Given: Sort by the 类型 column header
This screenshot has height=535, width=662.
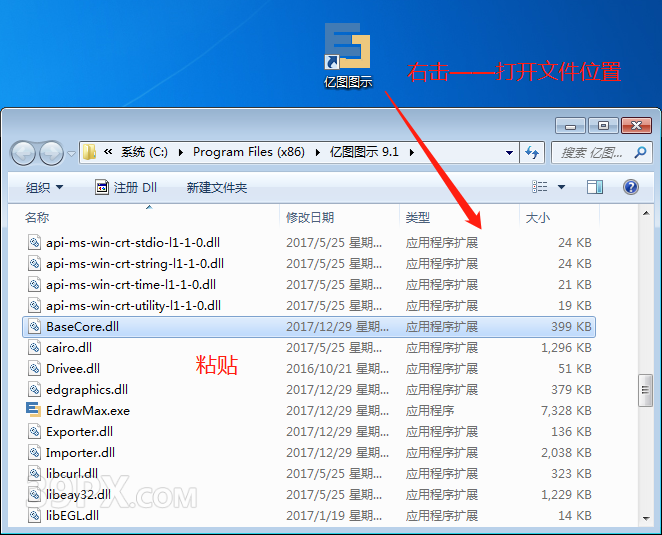Looking at the screenshot, I should 418,217.
